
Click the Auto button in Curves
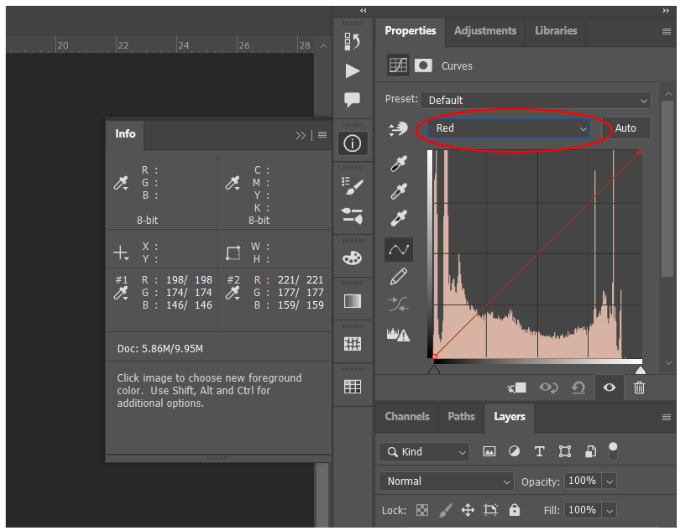click(x=625, y=128)
